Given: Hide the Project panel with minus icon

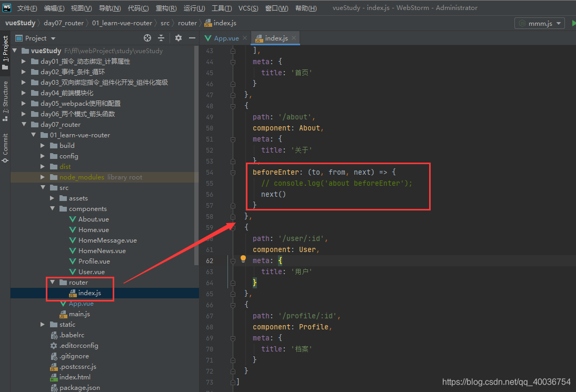Looking at the screenshot, I should 192,38.
